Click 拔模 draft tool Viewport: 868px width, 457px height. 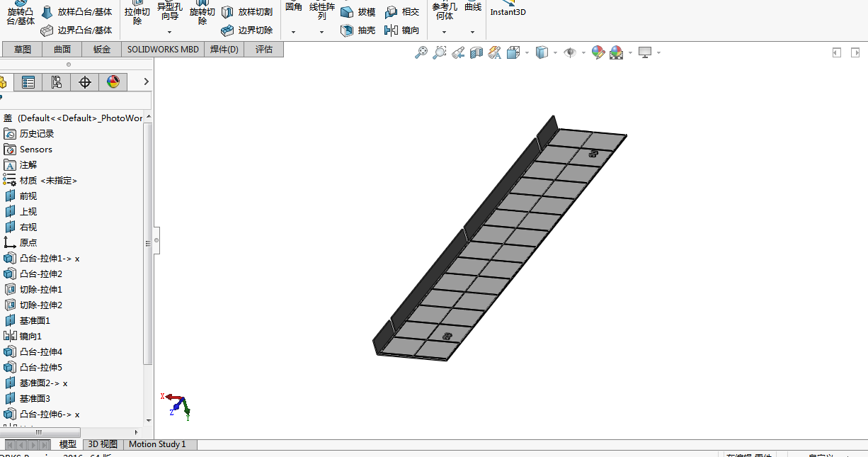pyautogui.click(x=358, y=12)
